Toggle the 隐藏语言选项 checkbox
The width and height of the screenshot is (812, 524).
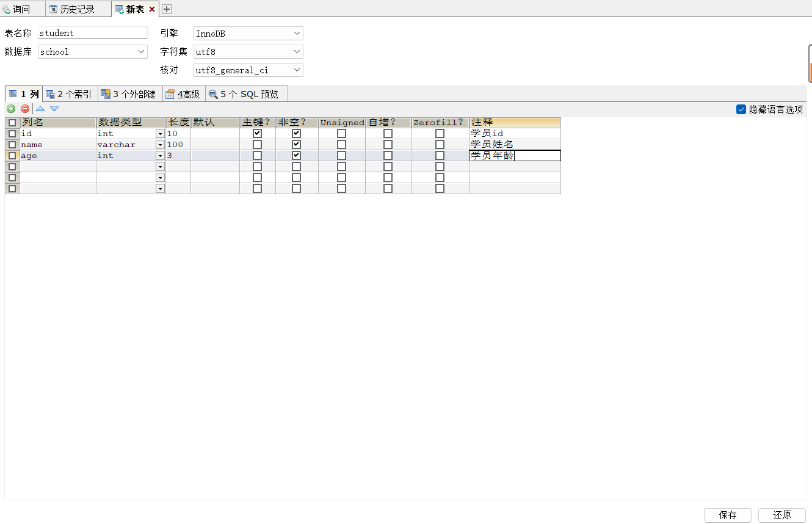click(x=741, y=109)
